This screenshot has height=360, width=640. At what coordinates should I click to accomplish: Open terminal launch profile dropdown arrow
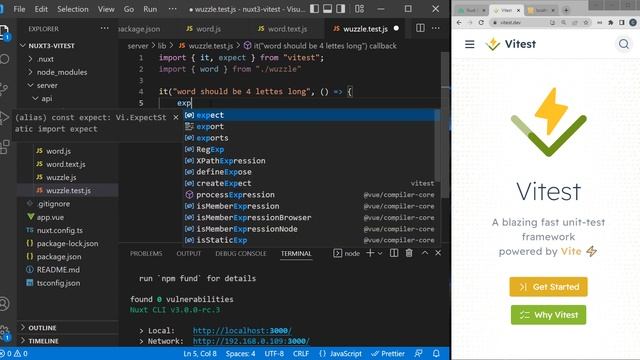pos(380,253)
